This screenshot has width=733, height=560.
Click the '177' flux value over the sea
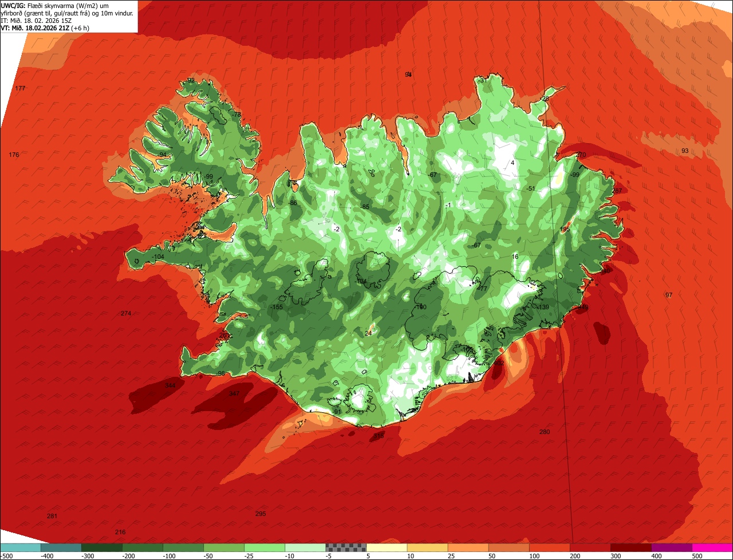coord(21,88)
